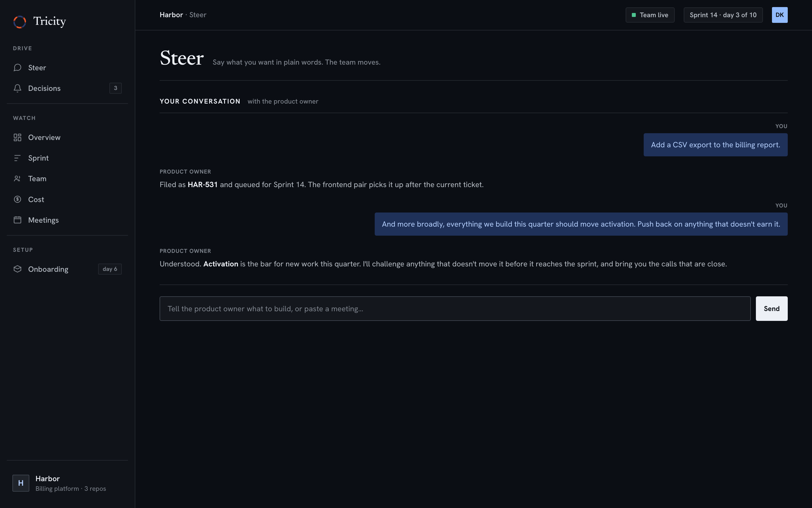The height and width of the screenshot is (508, 812).
Task: Click the Onboarding box icon
Action: (17, 269)
